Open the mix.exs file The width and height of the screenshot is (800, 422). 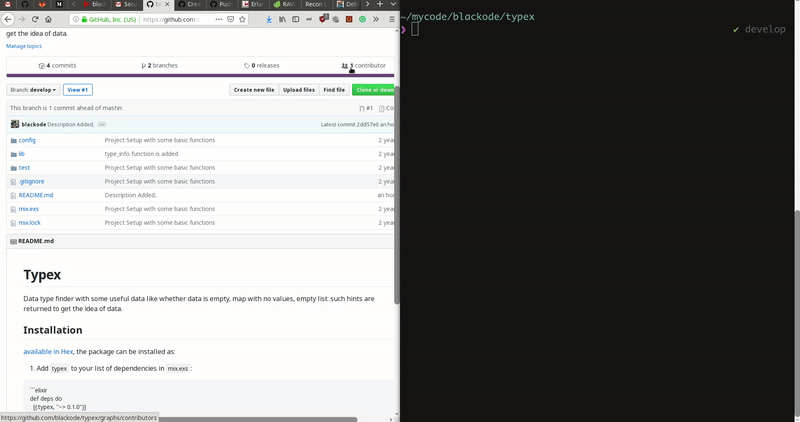[x=29, y=209]
